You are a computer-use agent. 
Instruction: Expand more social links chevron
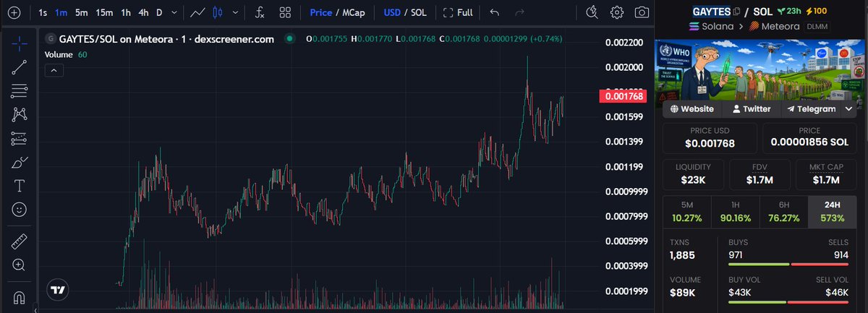[848, 109]
